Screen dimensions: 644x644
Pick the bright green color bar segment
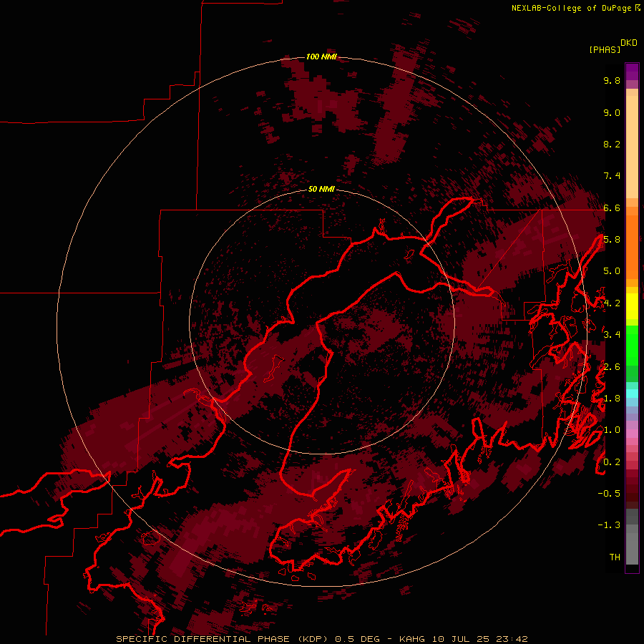[632, 346]
